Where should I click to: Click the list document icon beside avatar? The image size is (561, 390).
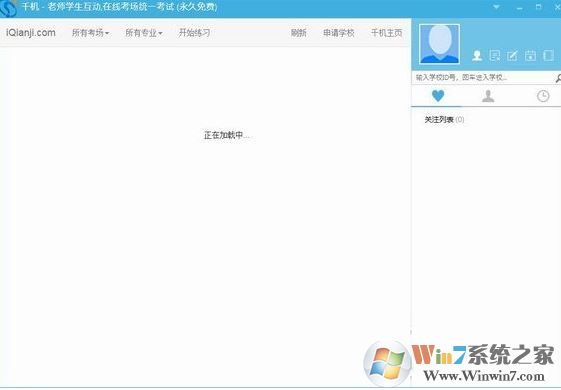click(495, 55)
